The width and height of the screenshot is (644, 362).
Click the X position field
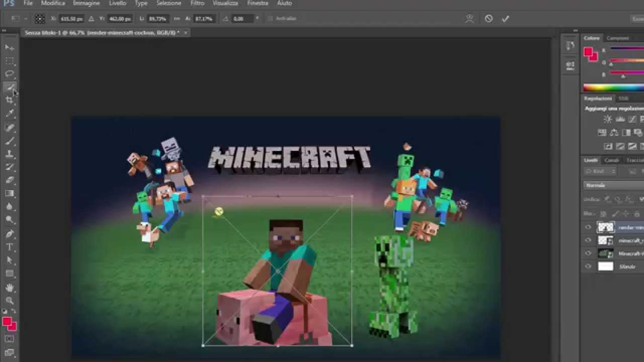71,19
